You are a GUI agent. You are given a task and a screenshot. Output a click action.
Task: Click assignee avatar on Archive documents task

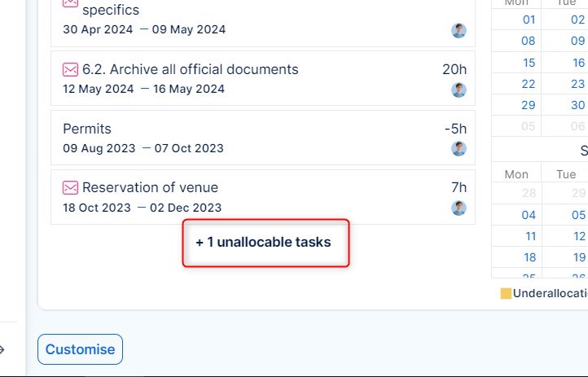point(459,90)
